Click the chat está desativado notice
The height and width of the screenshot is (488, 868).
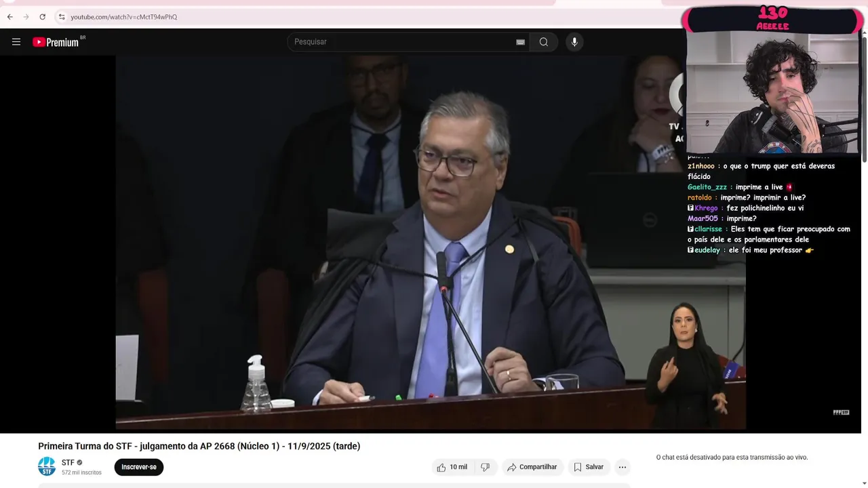click(732, 457)
